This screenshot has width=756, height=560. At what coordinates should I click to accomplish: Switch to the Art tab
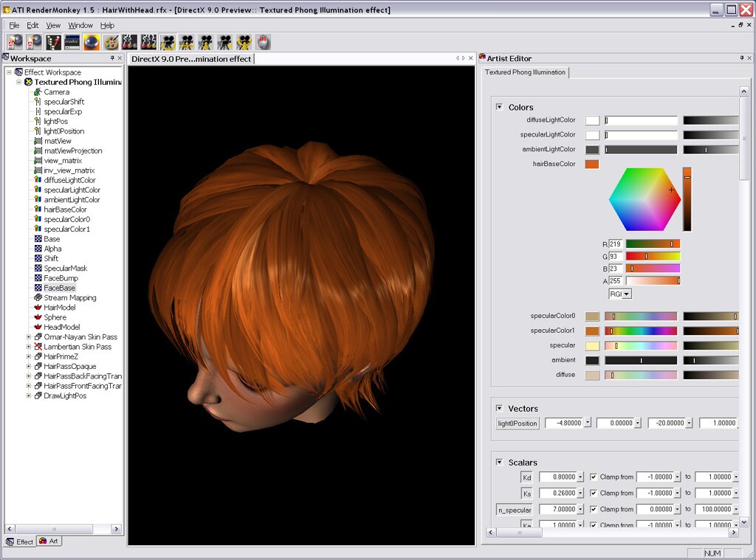coord(49,542)
